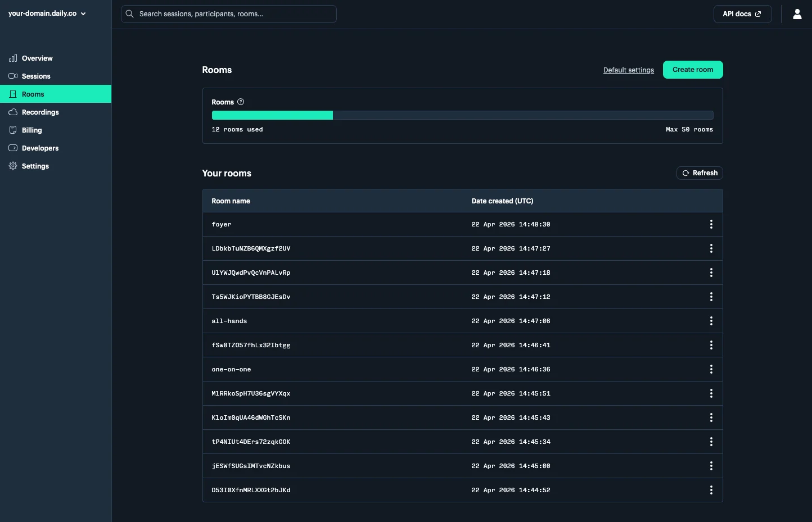Click the Room name column header
812x522 pixels.
231,201
